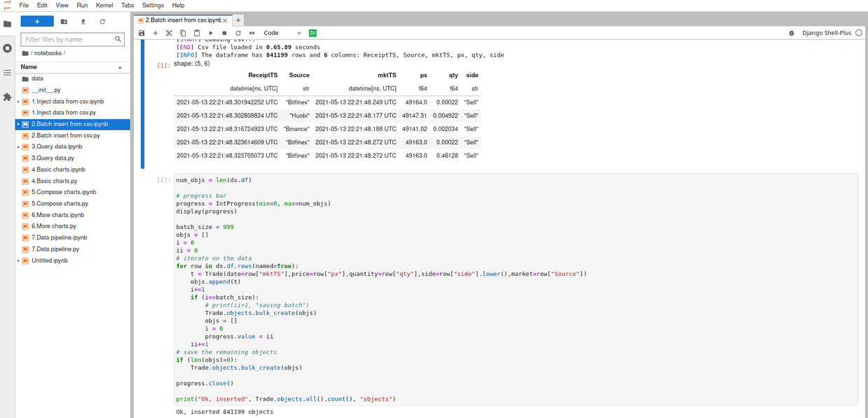This screenshot has width=868, height=418.
Task: Focus the Filter files by name field
Action: (69, 39)
